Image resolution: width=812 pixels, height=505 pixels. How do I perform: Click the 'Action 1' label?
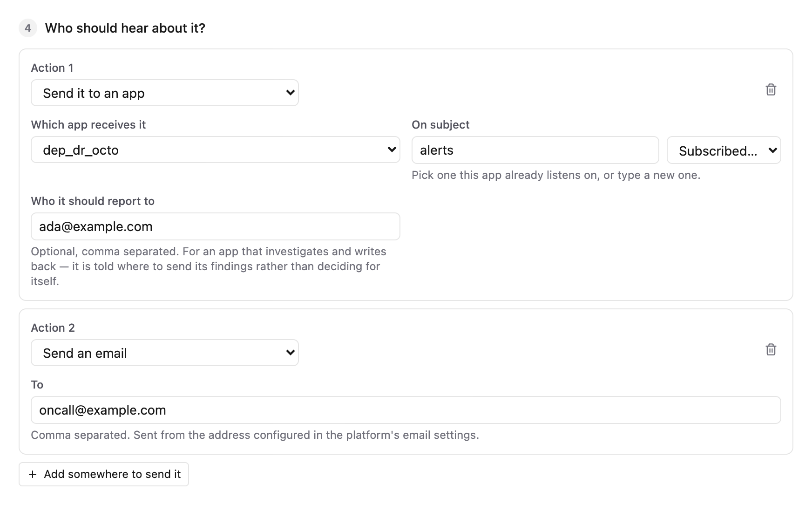52,68
